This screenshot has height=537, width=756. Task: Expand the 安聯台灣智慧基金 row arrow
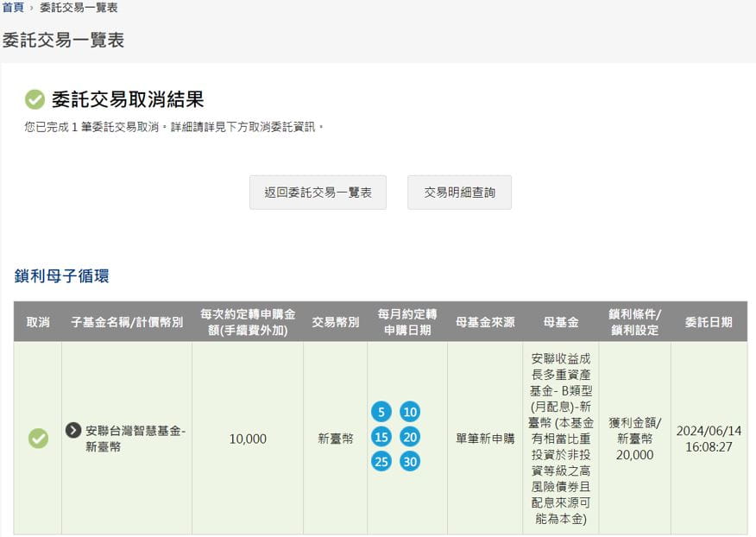(x=73, y=430)
